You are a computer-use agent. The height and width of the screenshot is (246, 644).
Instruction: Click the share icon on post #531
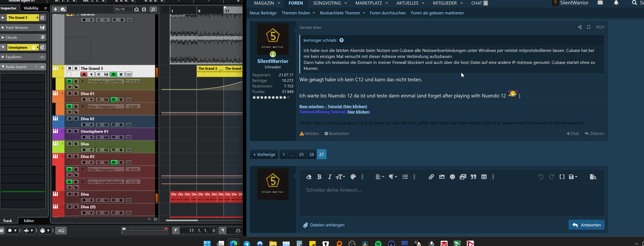579,27
